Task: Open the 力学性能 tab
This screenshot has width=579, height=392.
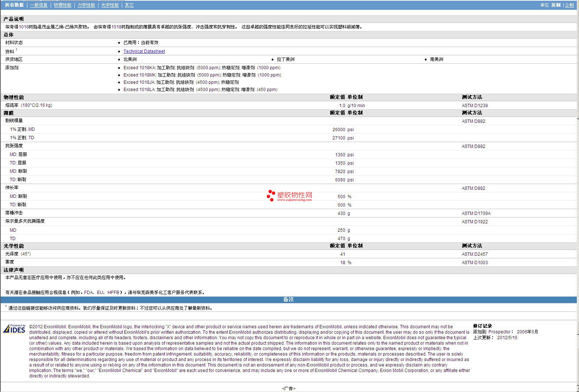Action: pyautogui.click(x=86, y=5)
